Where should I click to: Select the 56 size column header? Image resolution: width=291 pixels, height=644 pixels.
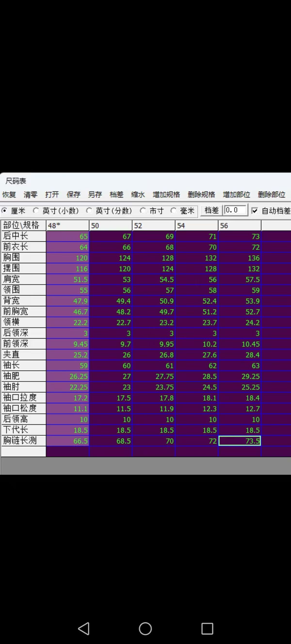pyautogui.click(x=240, y=226)
